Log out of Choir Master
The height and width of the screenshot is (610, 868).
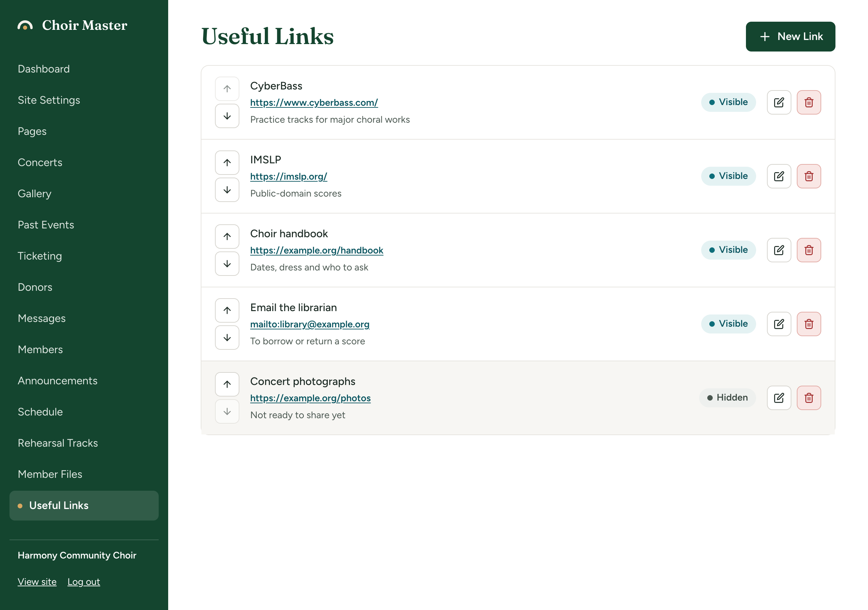pos(83,582)
